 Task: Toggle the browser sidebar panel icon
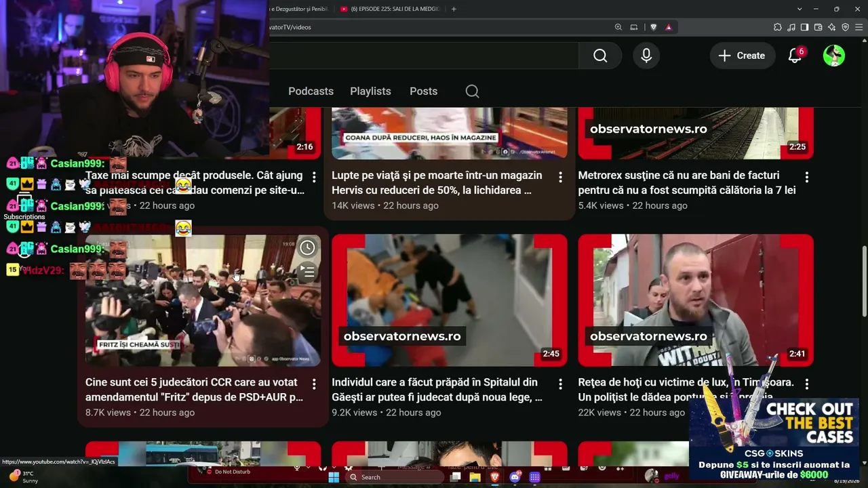point(804,27)
